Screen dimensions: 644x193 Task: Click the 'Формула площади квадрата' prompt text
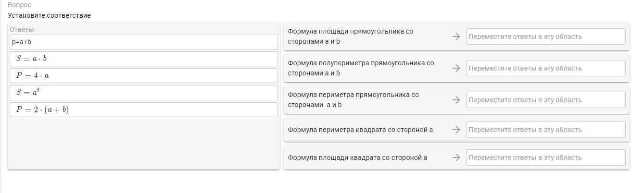357,157
